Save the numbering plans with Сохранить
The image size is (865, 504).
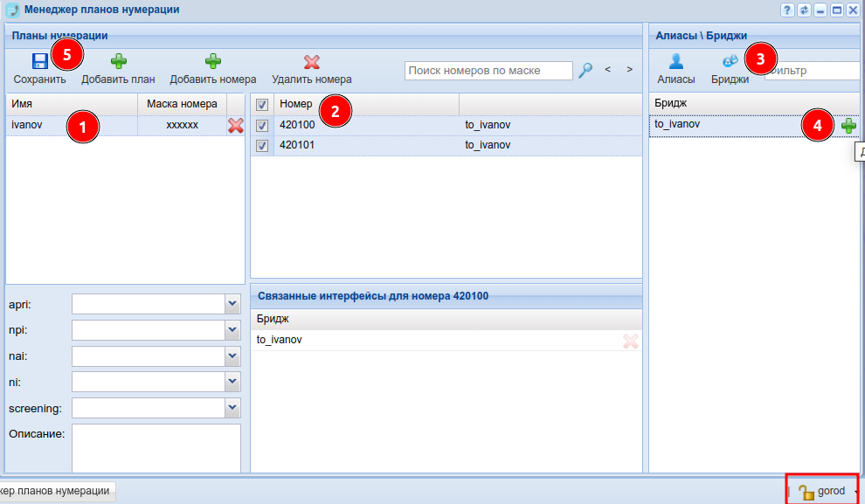[39, 69]
